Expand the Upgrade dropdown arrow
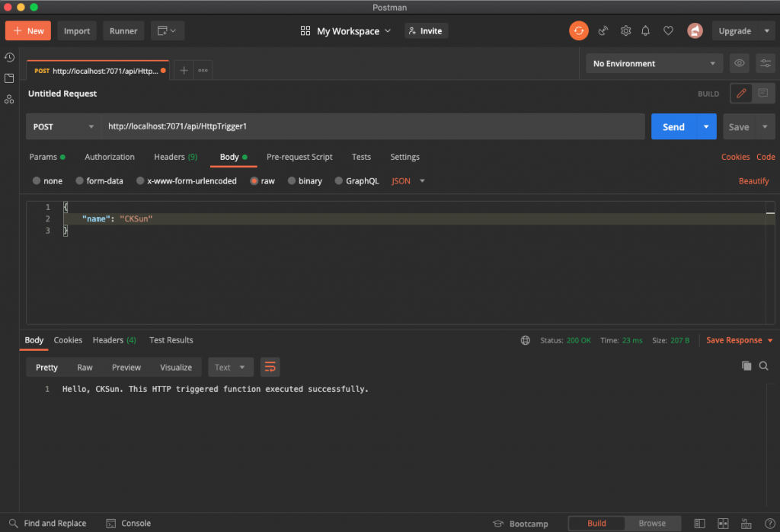This screenshot has height=532, width=780. click(x=766, y=31)
